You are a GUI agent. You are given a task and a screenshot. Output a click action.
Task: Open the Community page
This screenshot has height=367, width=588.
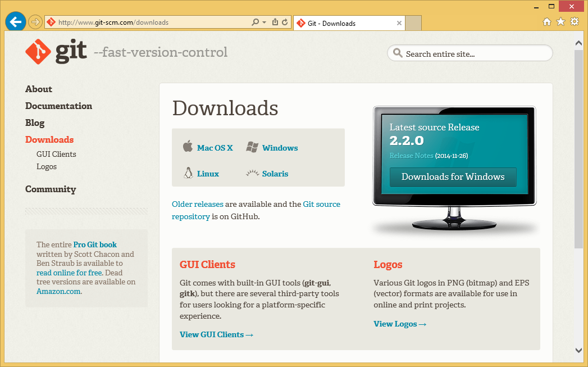[x=51, y=189]
